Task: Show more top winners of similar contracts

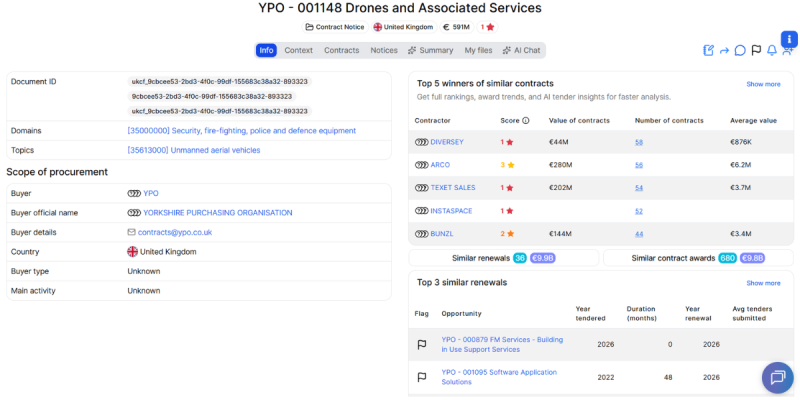Action: tap(763, 84)
